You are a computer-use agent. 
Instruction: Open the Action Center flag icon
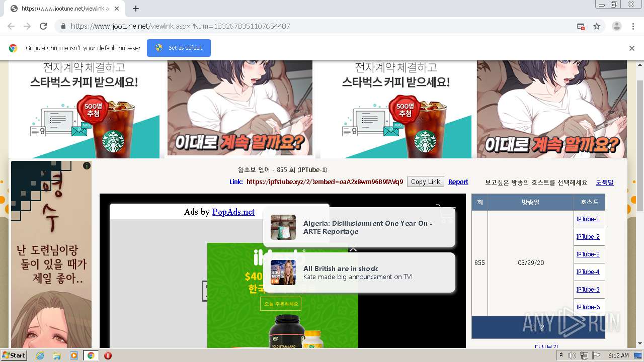pos(596,355)
